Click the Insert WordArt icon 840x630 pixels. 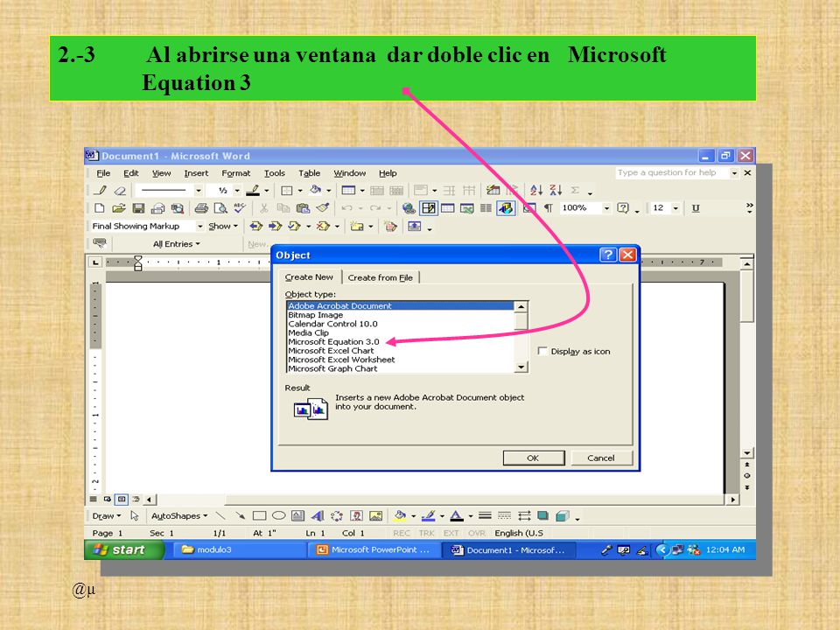click(317, 516)
